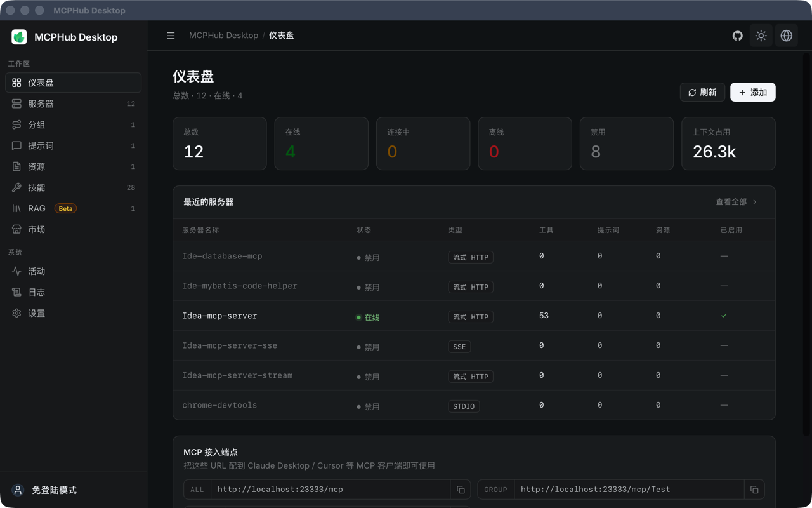Click the 技能 wrench icon
This screenshot has height=508, width=812.
point(16,187)
